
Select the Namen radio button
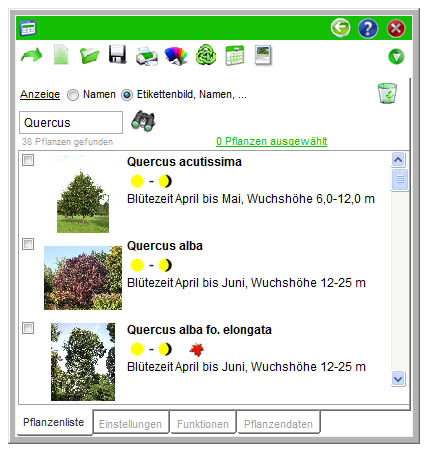pyautogui.click(x=73, y=95)
